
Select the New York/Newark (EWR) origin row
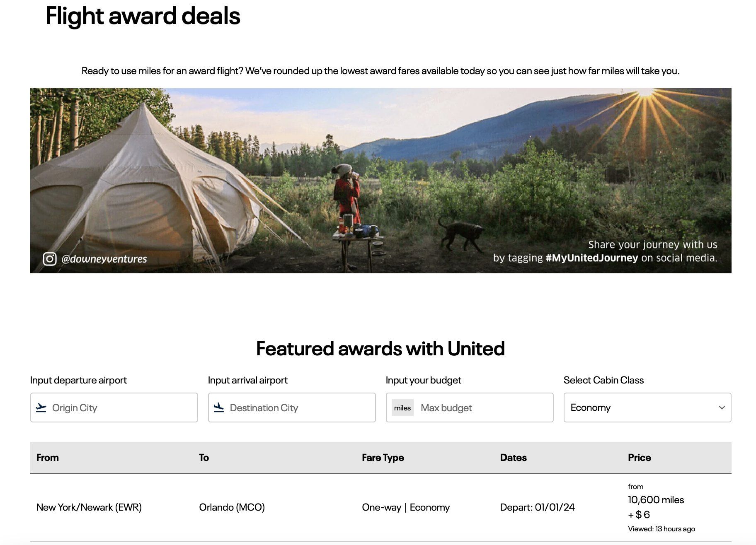pos(89,507)
